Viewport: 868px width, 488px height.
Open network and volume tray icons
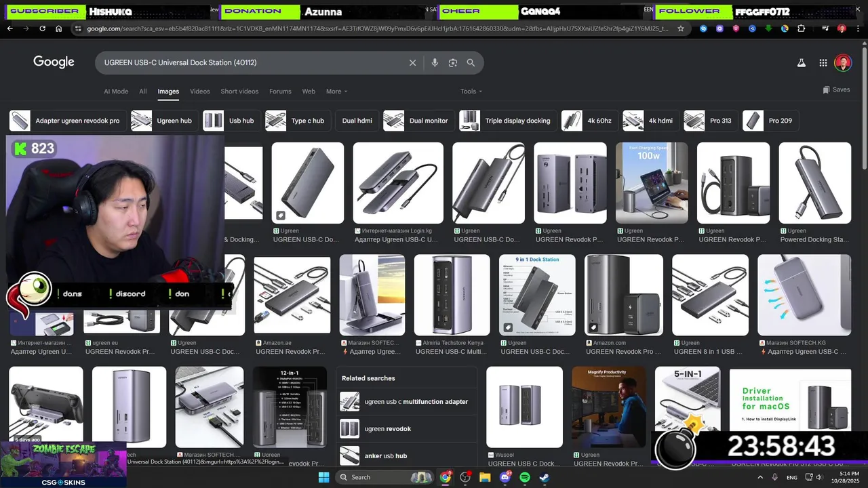(x=815, y=477)
